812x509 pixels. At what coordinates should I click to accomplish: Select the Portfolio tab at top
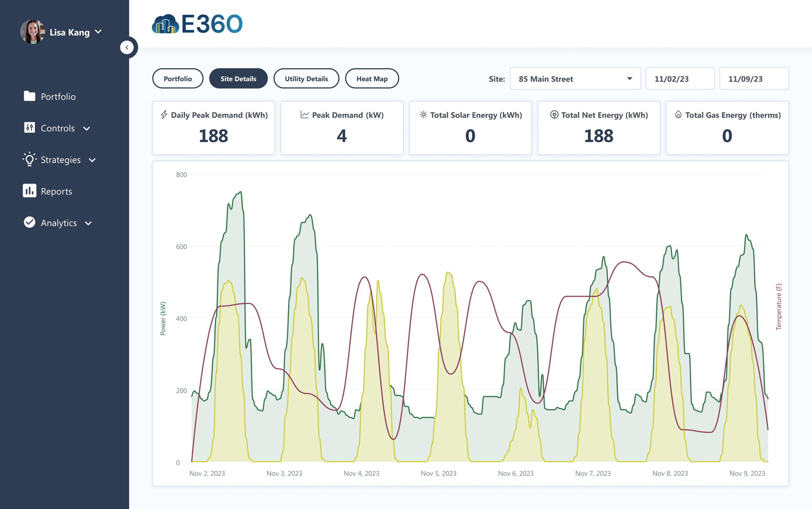pos(178,79)
